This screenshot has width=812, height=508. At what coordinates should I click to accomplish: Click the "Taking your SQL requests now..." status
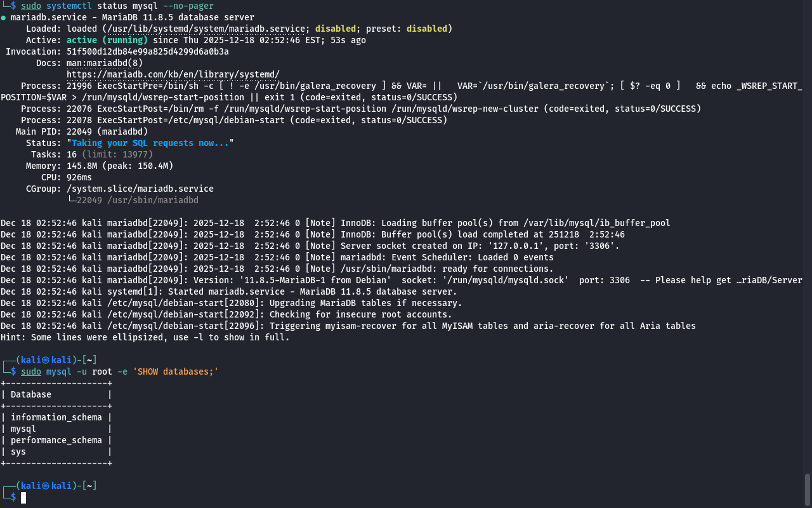click(150, 144)
